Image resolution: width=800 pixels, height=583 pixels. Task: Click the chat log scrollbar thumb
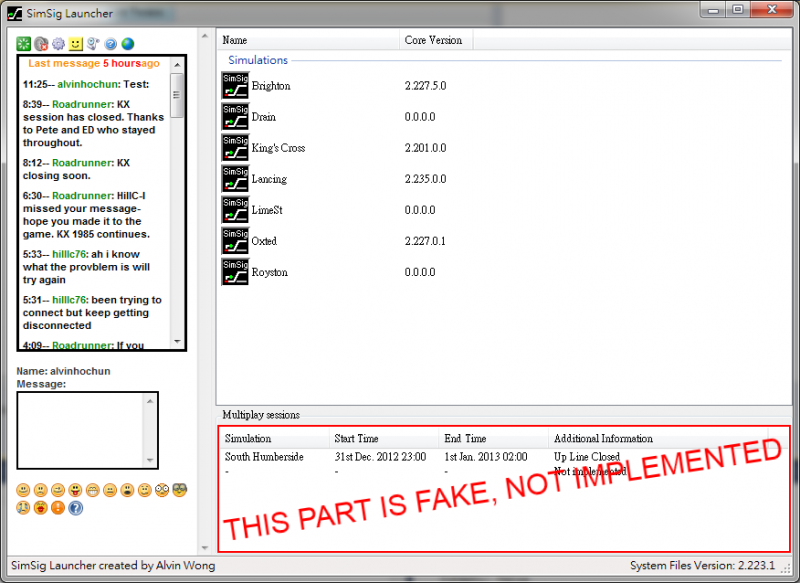coord(177,95)
